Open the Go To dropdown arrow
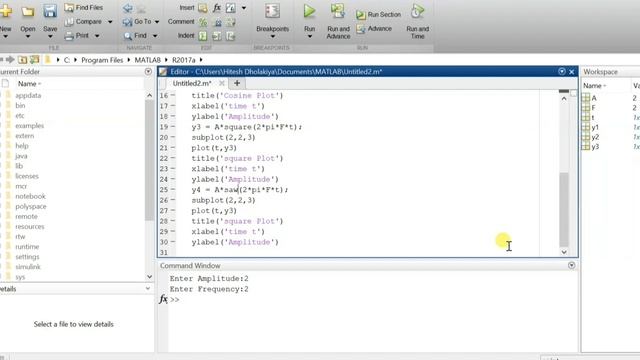Screen dimensions: 640x360 (x=157, y=22)
